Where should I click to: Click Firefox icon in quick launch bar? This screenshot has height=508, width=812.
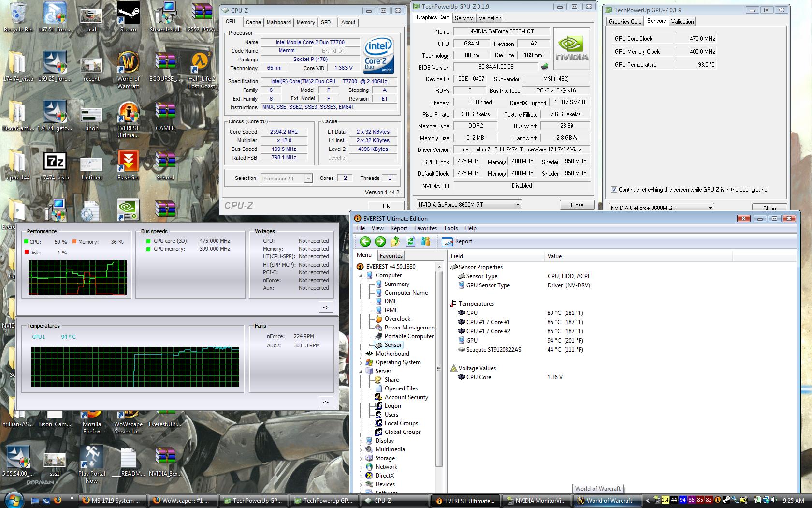pos(58,500)
